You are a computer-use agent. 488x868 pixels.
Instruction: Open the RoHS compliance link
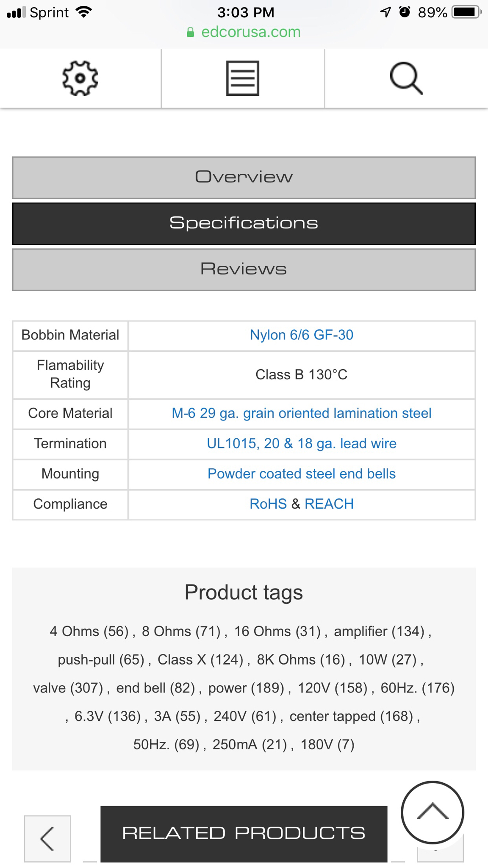268,504
